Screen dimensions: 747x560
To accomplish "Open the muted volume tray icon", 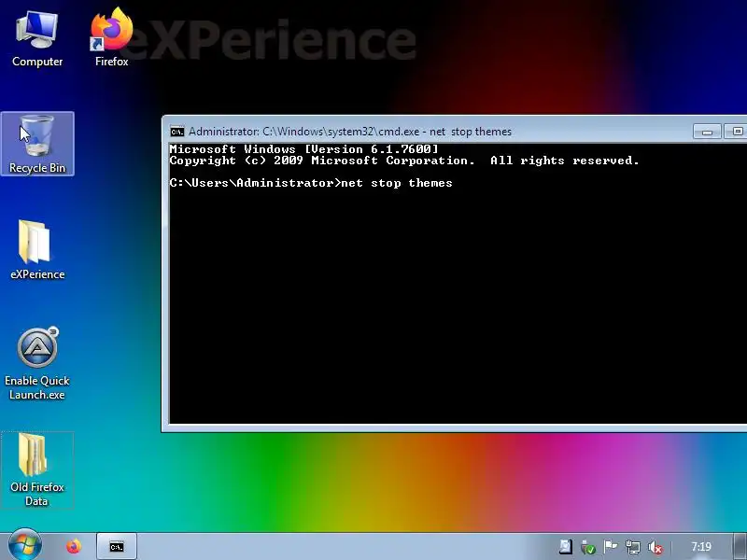I will (x=655, y=547).
